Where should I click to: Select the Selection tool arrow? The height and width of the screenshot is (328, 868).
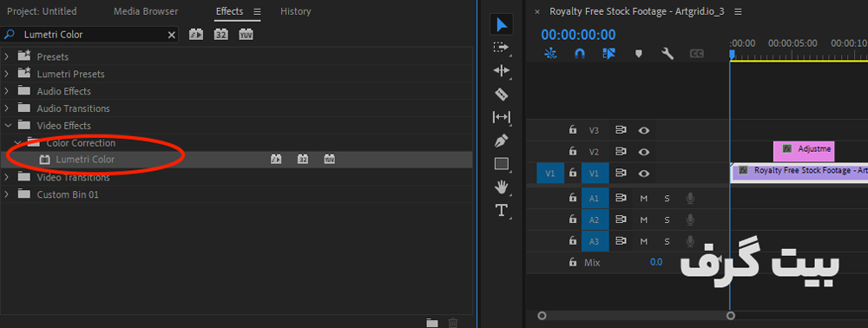502,24
